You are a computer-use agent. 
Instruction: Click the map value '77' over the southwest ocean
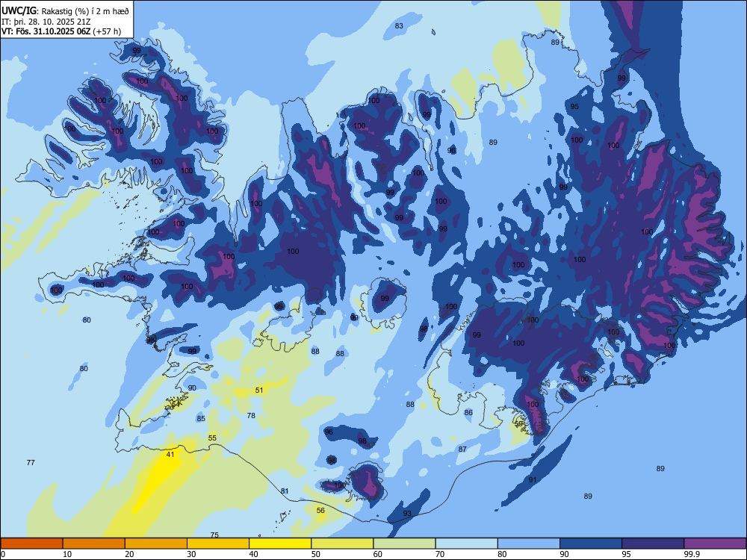tap(31, 462)
